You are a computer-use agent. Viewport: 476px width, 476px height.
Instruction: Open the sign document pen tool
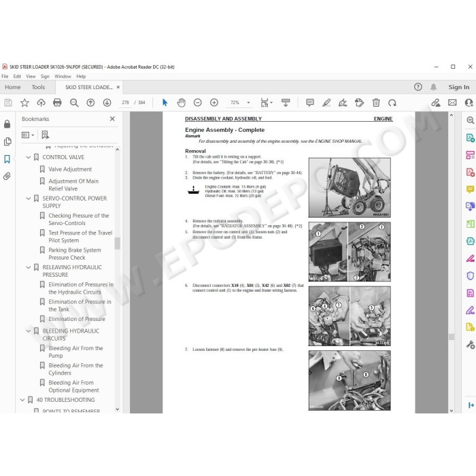pyautogui.click(x=343, y=103)
